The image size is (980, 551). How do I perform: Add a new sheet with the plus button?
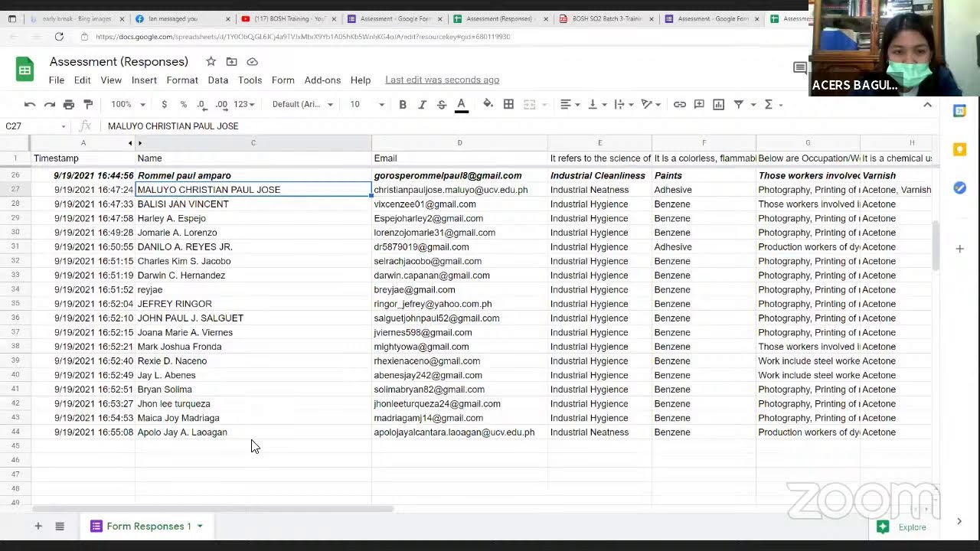click(x=38, y=526)
